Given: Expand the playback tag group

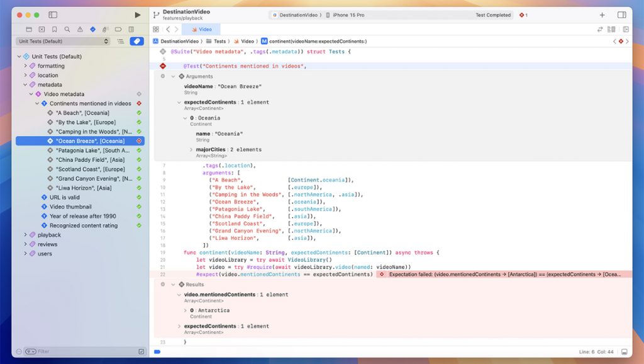Looking at the screenshot, I should (x=26, y=235).
